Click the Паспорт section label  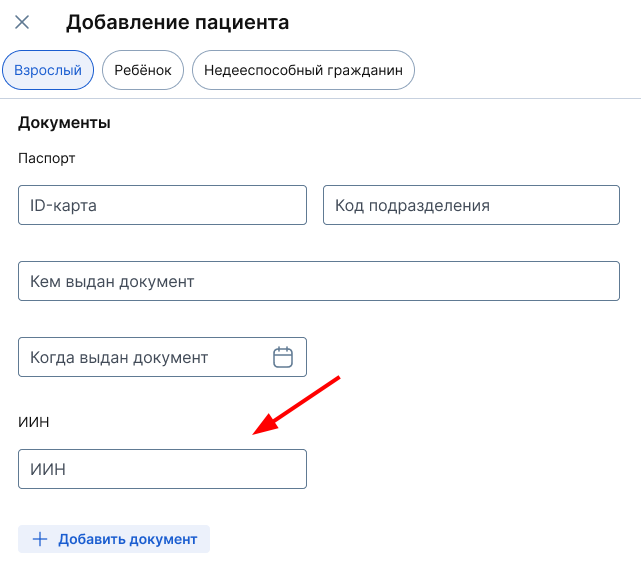(x=47, y=158)
